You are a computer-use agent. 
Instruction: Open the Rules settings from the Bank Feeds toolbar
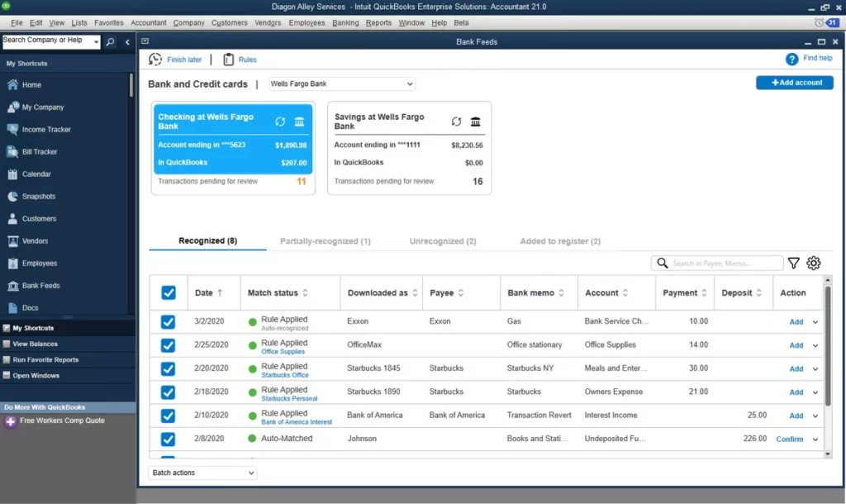(x=240, y=59)
